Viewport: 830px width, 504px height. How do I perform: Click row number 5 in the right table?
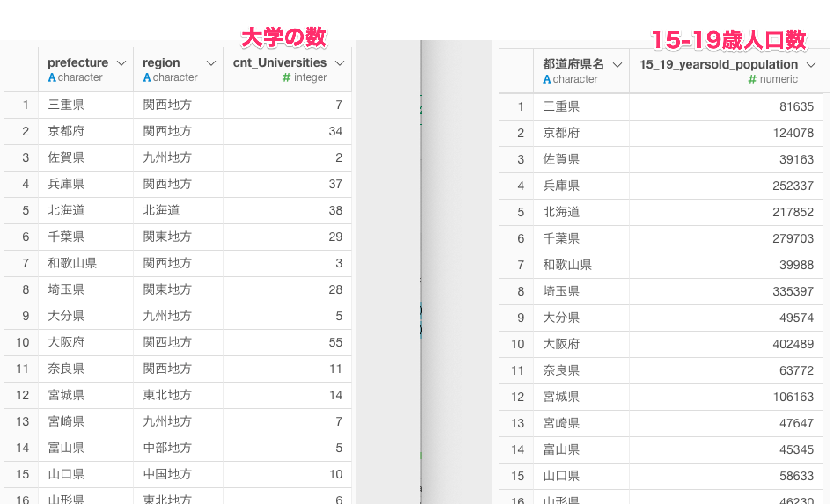[517, 212]
